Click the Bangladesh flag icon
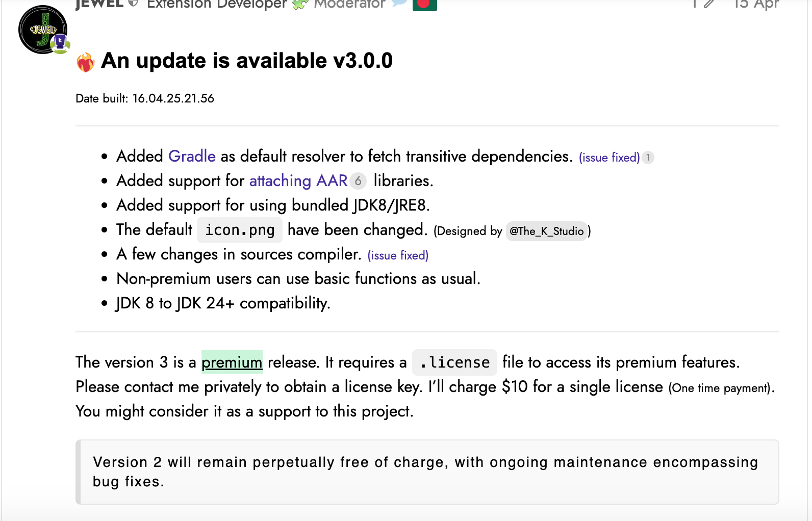812x521 pixels. (x=425, y=4)
